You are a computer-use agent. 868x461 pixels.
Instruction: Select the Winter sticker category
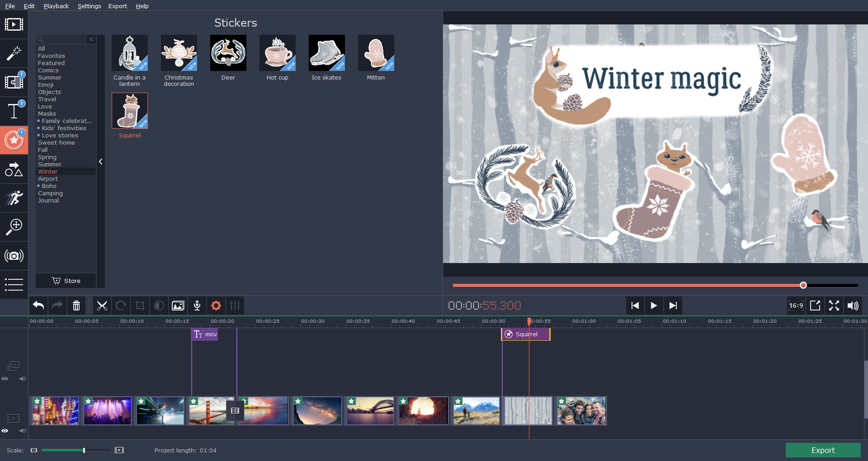[x=47, y=171]
